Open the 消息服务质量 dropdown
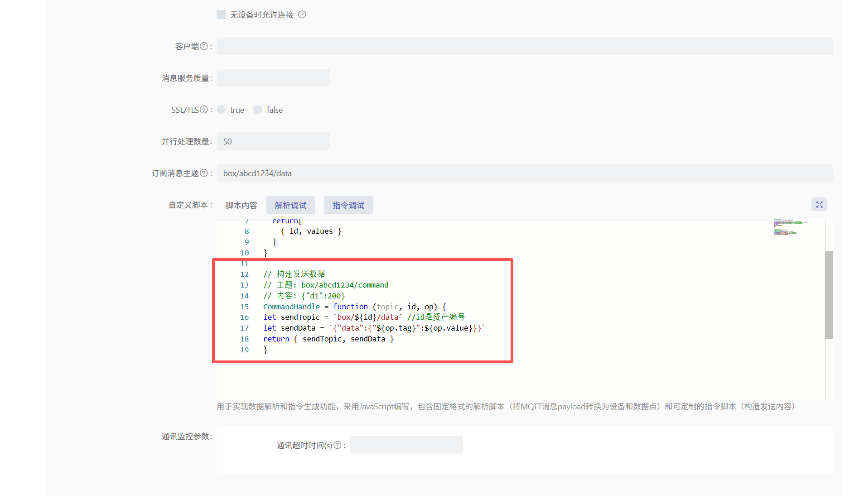 click(x=273, y=78)
